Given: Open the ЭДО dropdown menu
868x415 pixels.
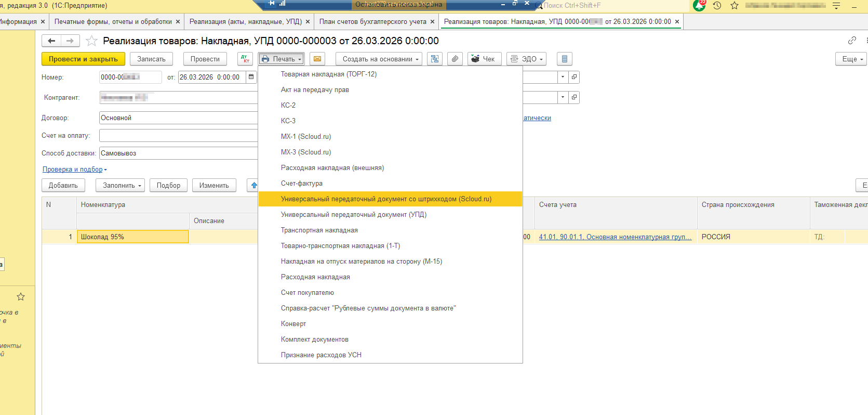Looking at the screenshot, I should 527,59.
